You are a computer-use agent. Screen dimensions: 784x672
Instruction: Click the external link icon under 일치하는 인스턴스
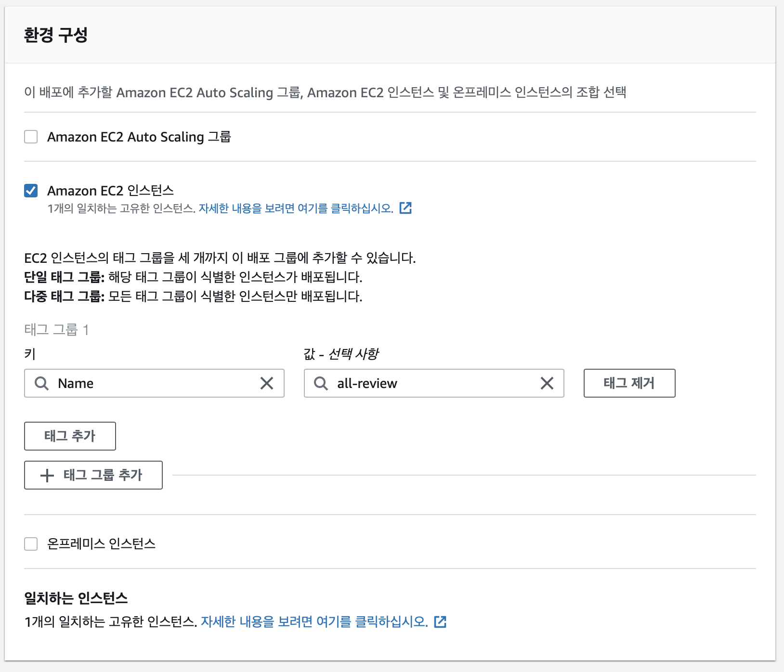point(440,622)
